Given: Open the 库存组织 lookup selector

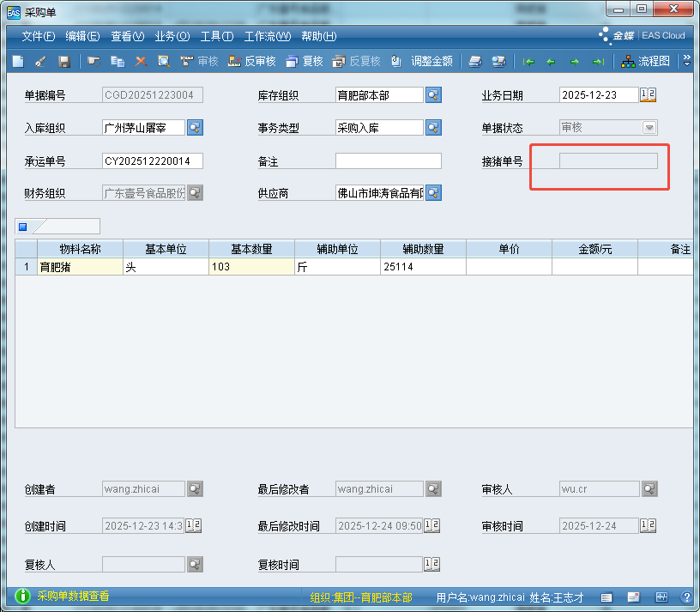Looking at the screenshot, I should coord(433,95).
